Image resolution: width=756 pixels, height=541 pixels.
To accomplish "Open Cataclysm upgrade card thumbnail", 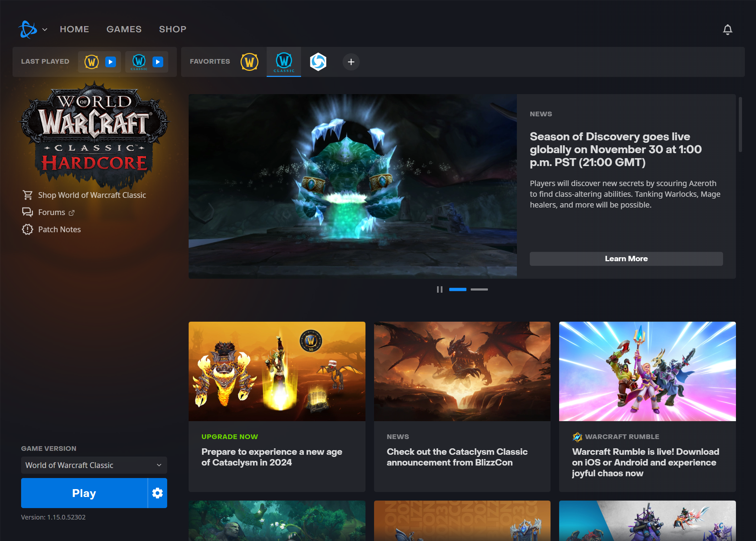I will tap(277, 371).
